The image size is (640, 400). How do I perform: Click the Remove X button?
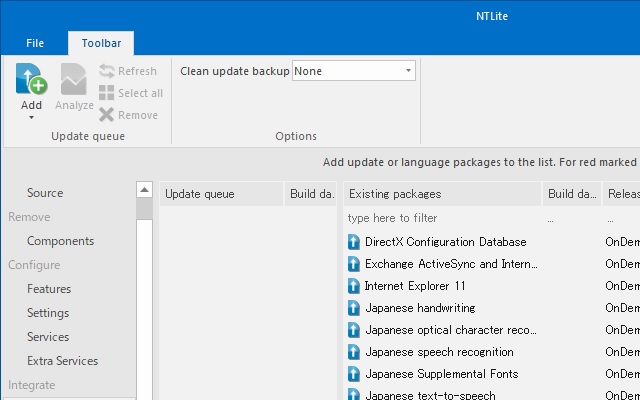click(128, 115)
